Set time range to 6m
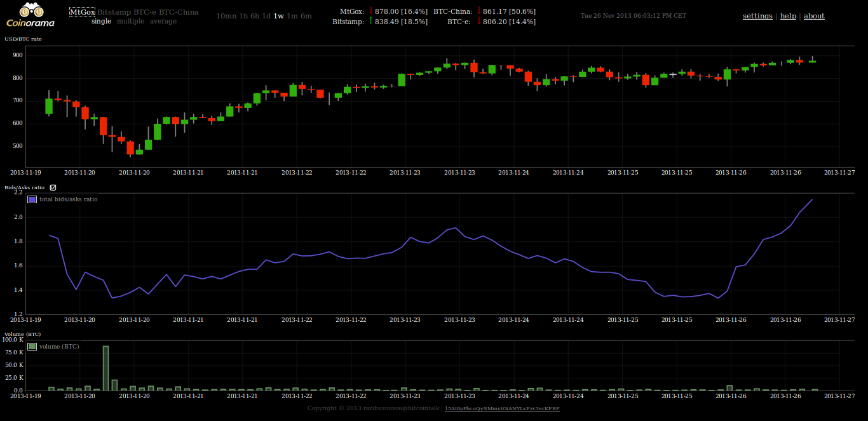Viewport: 868px width, 421px height. tap(306, 16)
